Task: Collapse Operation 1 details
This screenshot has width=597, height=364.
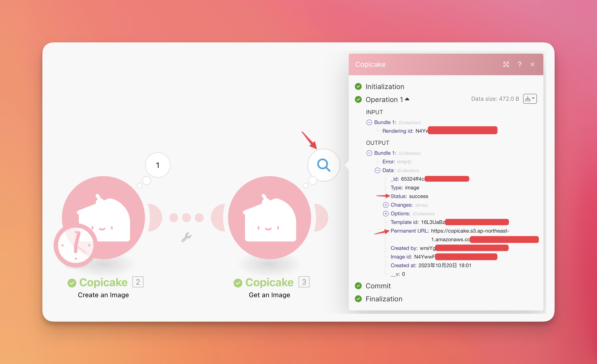Action: click(x=407, y=99)
